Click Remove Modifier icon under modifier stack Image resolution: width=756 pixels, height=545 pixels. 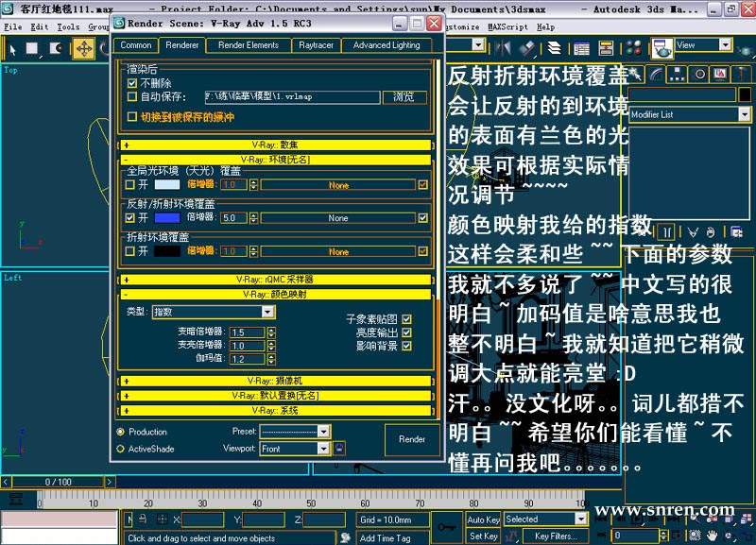711,232
